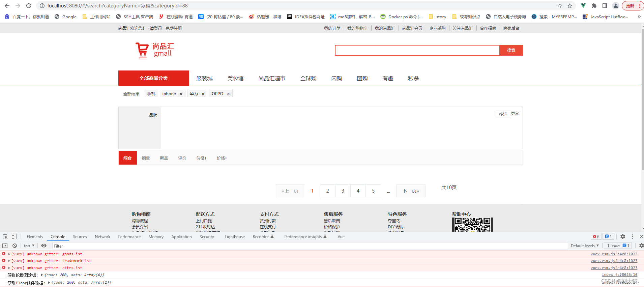Switch to the Network tab
Screen dimensions: 644x287
coord(103,237)
